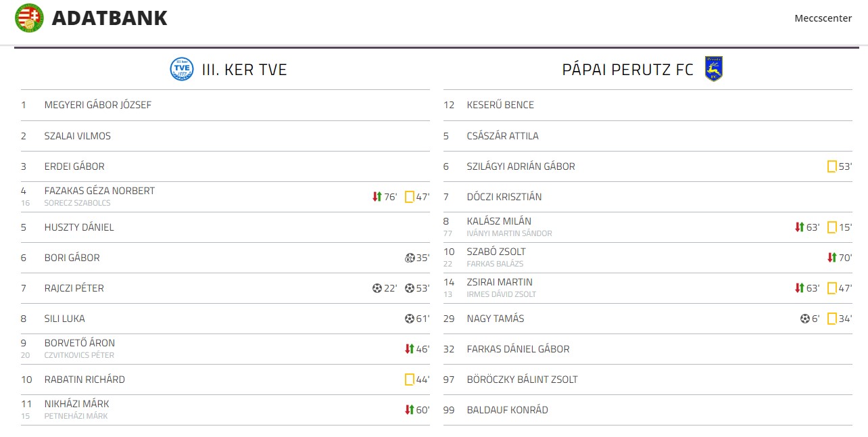Click Rabatin Richárd's yellow card icon

pyautogui.click(x=409, y=379)
